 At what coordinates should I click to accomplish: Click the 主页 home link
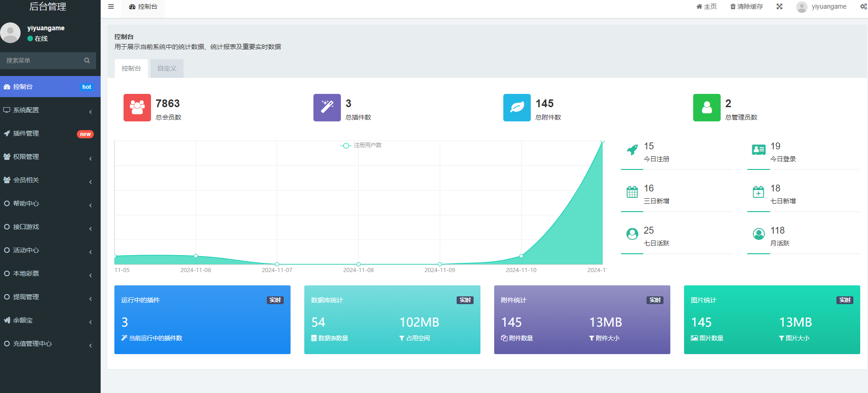706,6
